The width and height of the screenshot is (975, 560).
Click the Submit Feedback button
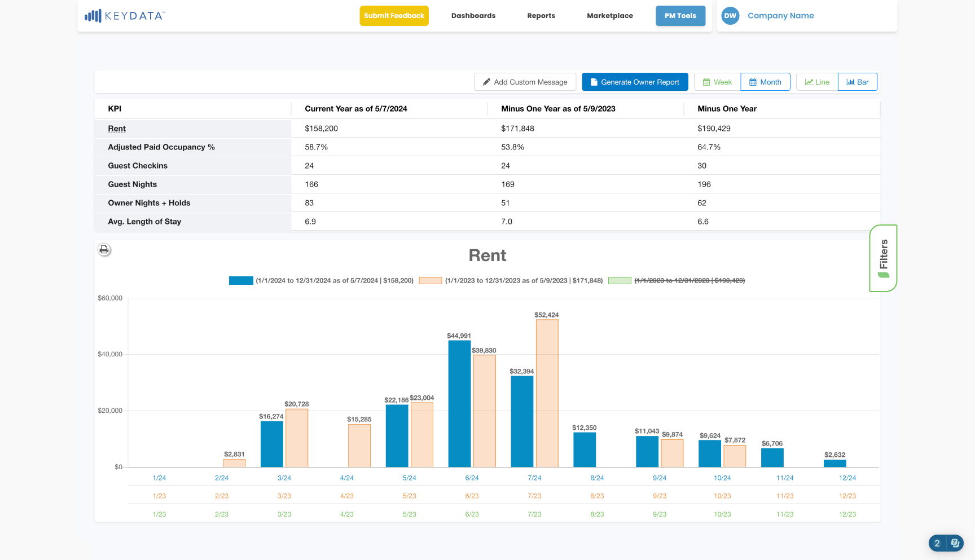[x=394, y=16]
